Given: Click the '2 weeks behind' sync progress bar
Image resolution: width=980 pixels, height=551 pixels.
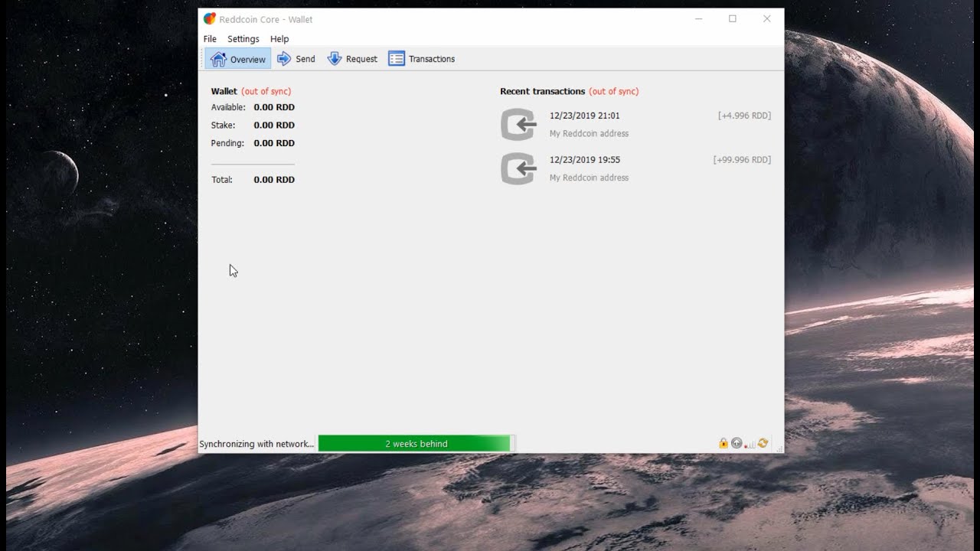Looking at the screenshot, I should pos(416,444).
